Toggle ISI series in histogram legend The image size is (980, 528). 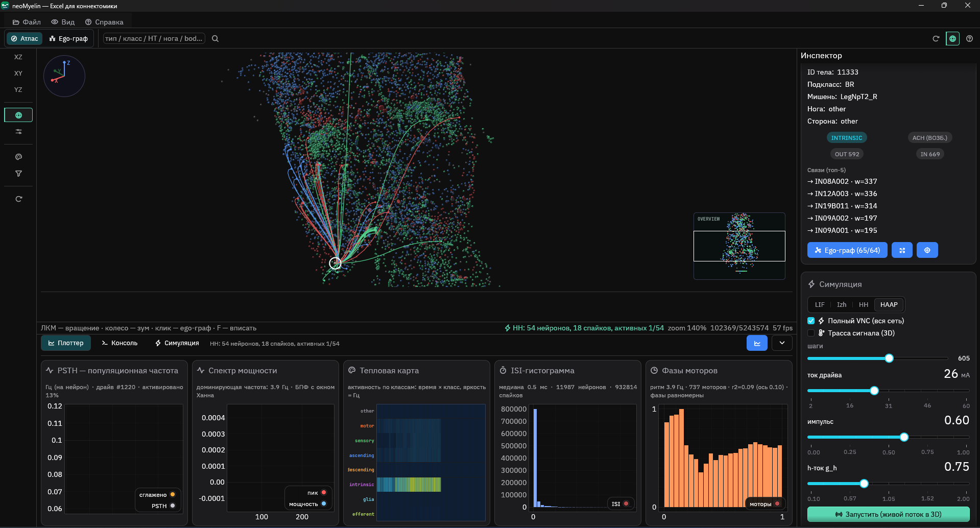[620, 504]
